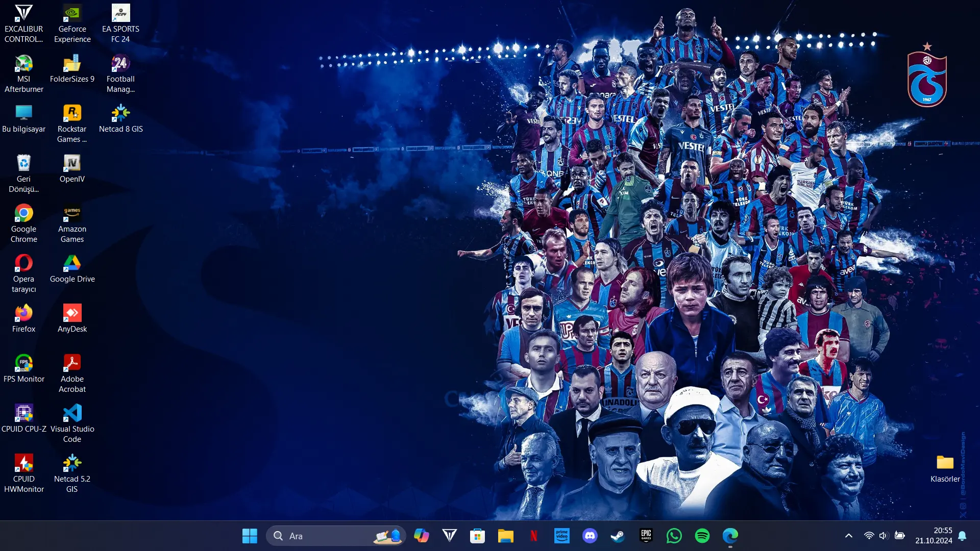Select the FPS Monitor shortcut

pos(23,368)
